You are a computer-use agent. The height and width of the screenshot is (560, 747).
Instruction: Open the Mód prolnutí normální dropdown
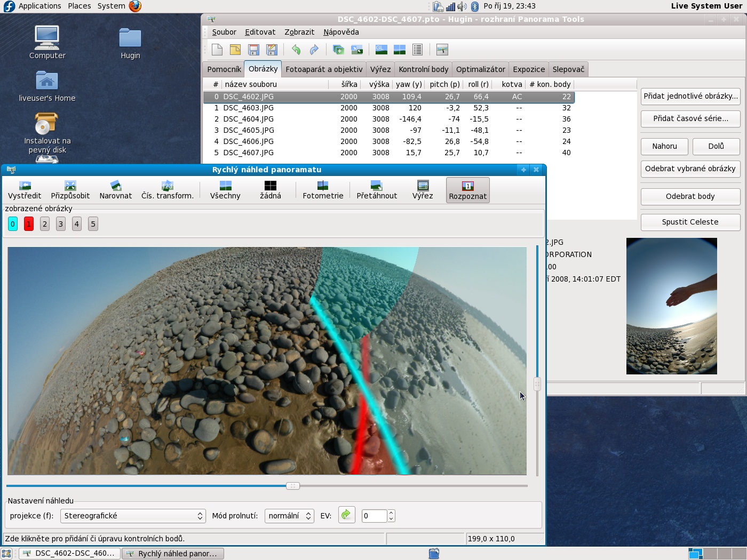click(x=289, y=516)
